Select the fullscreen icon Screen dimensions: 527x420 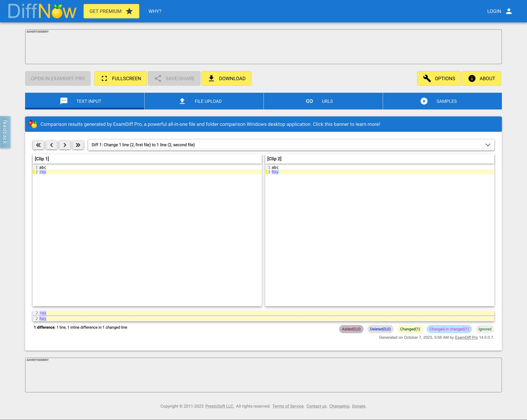104,78
